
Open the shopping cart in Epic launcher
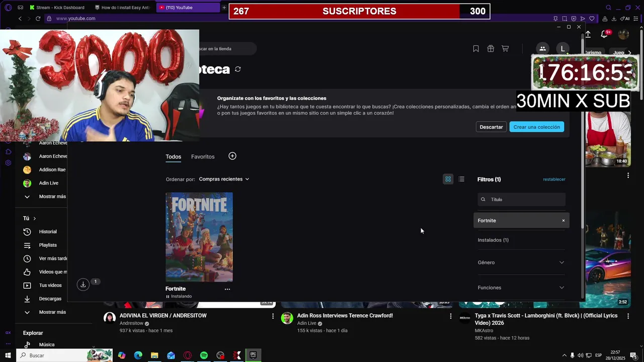(505, 49)
